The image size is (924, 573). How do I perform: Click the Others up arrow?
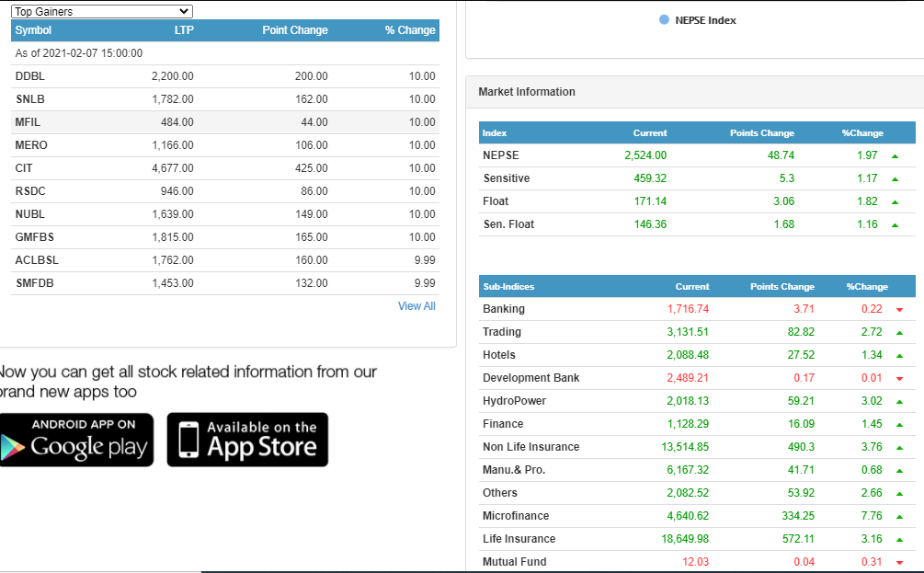pos(900,493)
